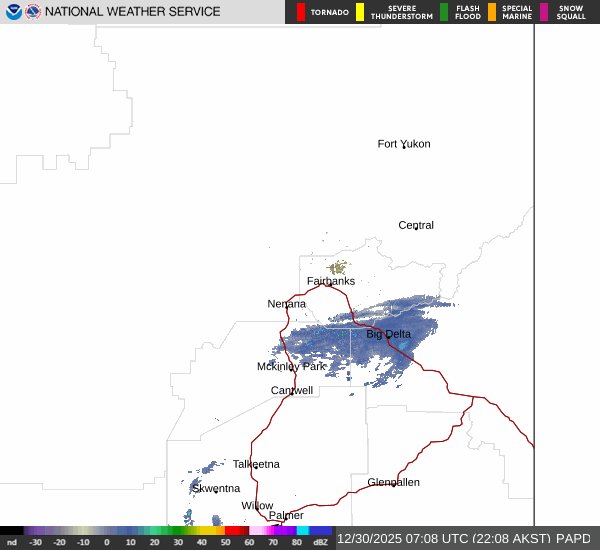Viewport: 600px width, 550px height.
Task: Select the green Flash Flood legend swatch
Action: tap(444, 12)
